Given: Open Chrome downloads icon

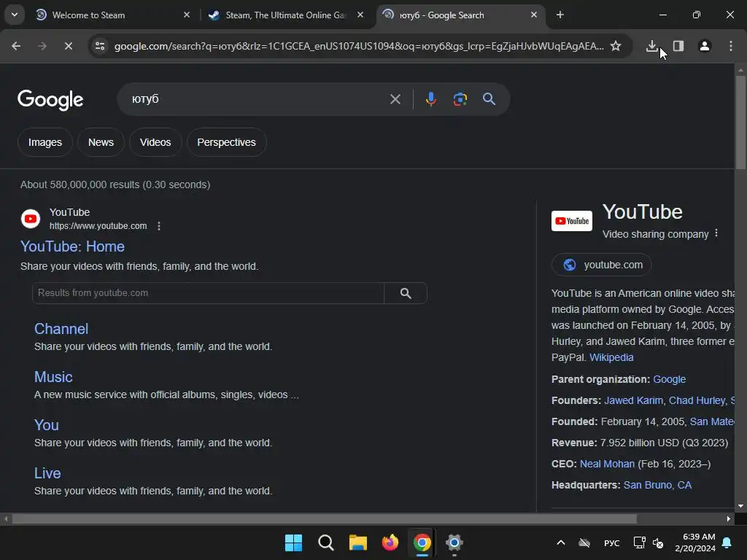Looking at the screenshot, I should 651,46.
